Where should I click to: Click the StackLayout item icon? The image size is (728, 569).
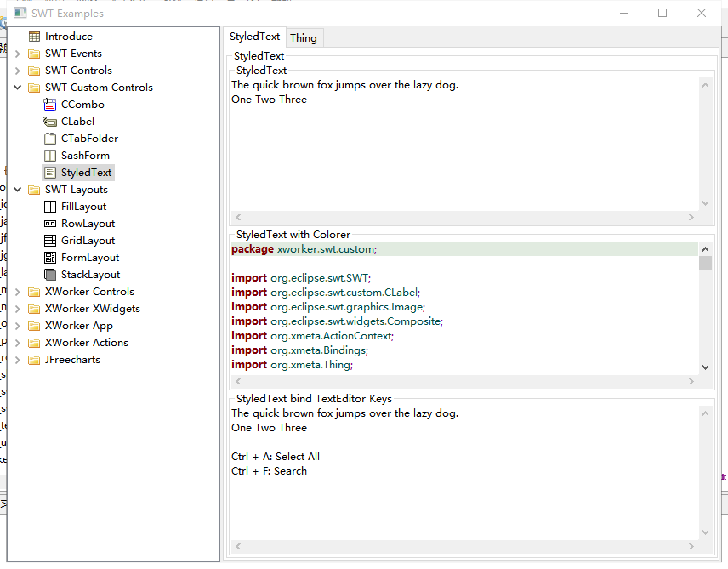[x=49, y=275]
